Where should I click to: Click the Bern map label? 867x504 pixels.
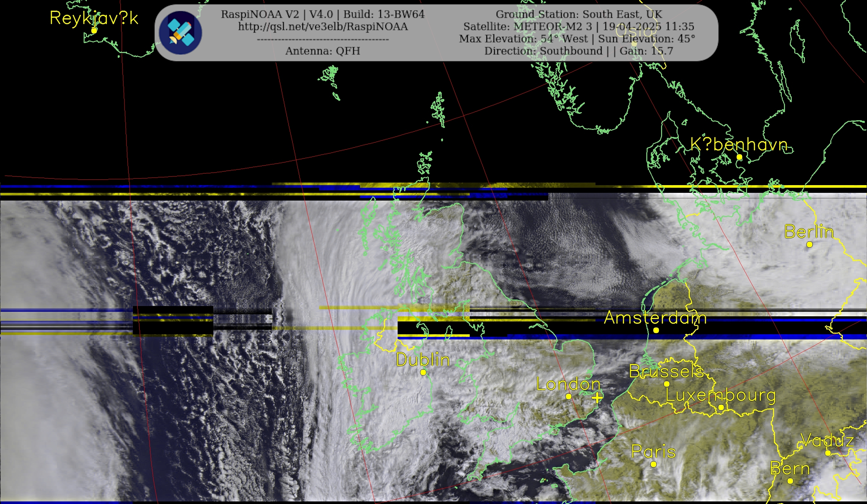click(x=790, y=468)
